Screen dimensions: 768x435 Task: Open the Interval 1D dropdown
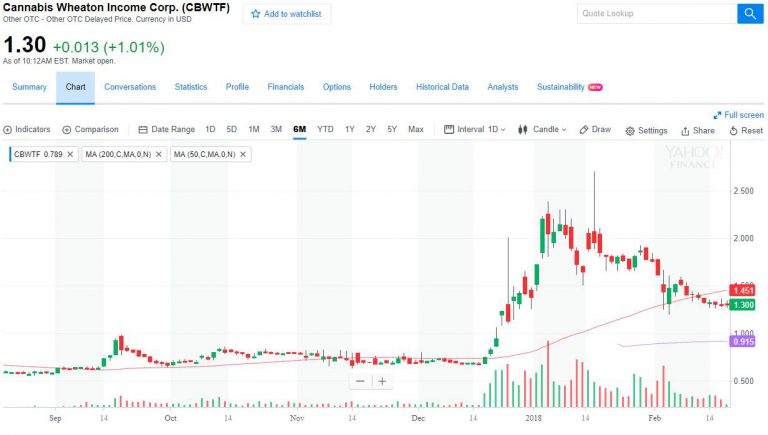[474, 129]
